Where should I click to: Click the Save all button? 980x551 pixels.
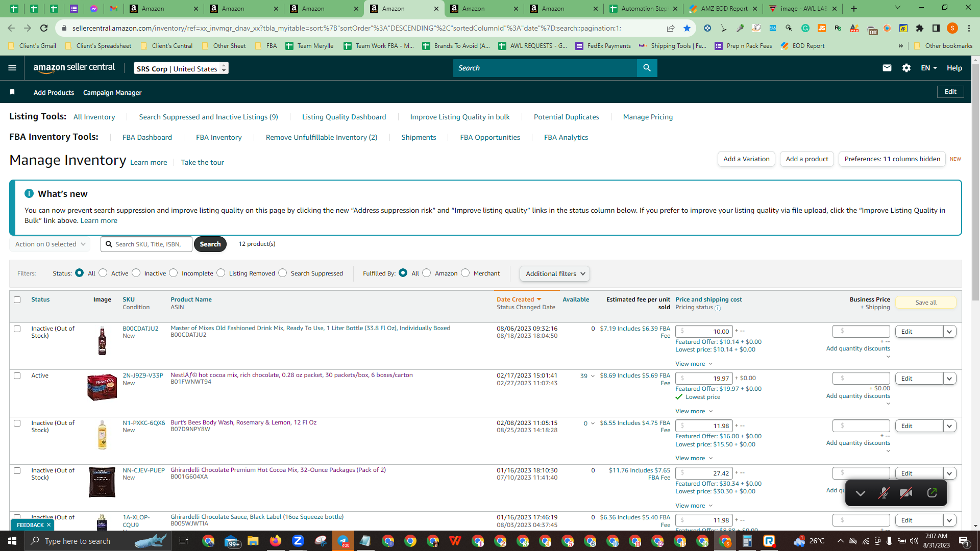pos(926,303)
